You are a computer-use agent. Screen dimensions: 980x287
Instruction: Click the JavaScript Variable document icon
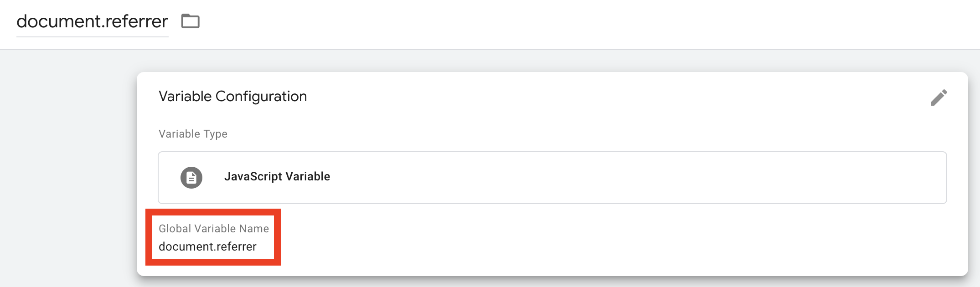pyautogui.click(x=191, y=177)
